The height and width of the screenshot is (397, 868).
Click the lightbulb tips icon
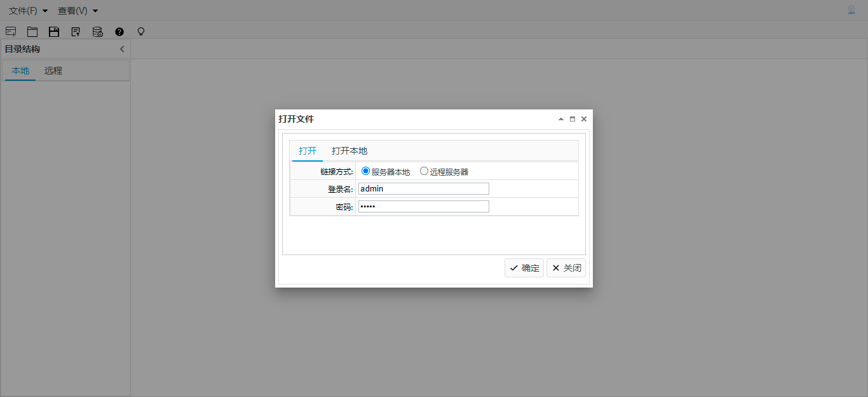click(x=141, y=31)
